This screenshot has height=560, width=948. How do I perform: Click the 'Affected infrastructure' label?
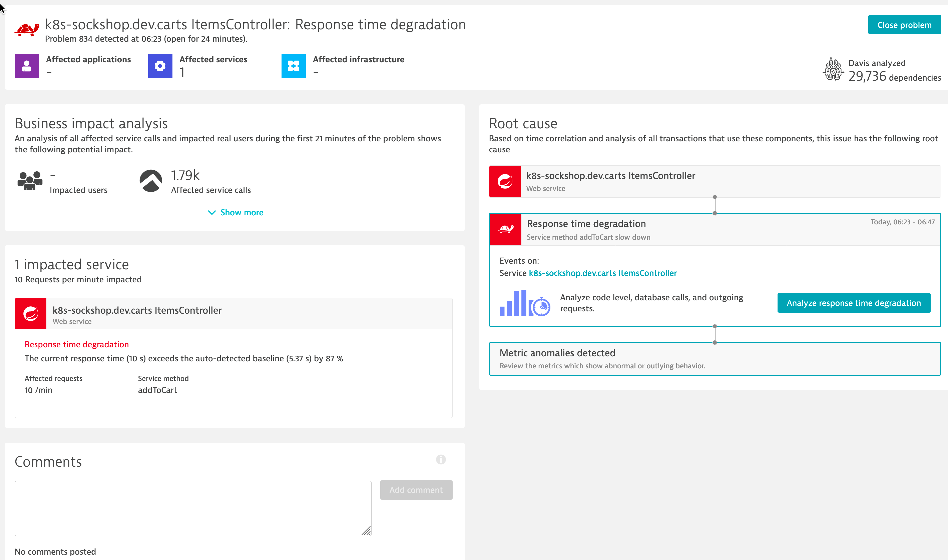358,59
